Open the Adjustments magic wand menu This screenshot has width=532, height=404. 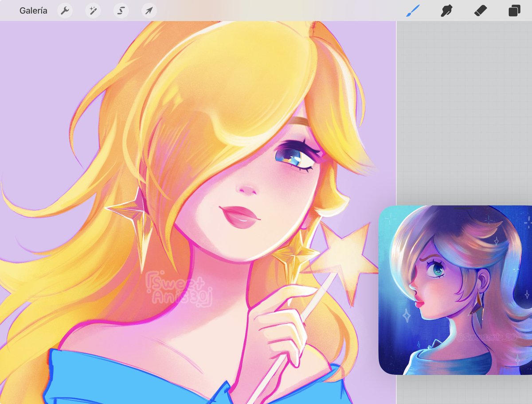click(93, 11)
